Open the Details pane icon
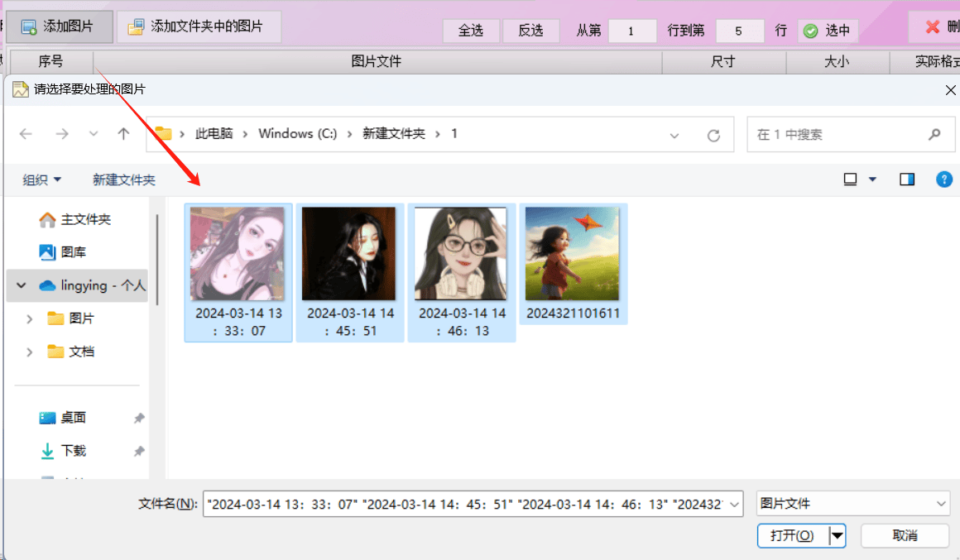This screenshot has height=560, width=960. (907, 179)
